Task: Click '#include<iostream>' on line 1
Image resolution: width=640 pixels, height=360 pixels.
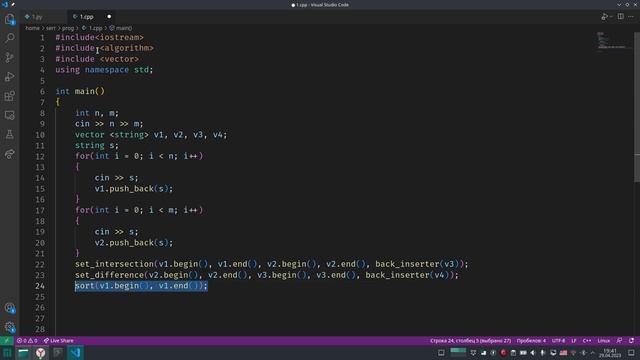Action: (x=100, y=37)
